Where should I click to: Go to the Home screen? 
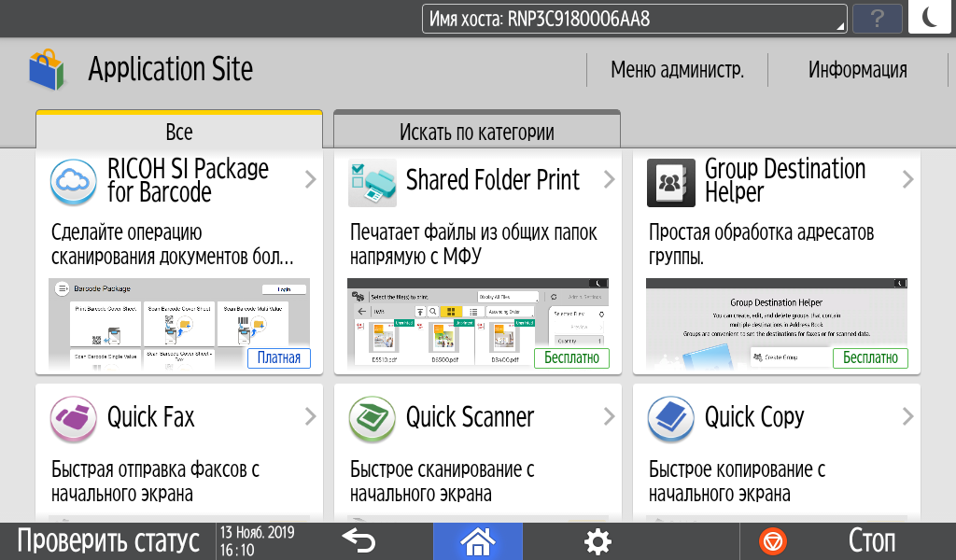click(477, 541)
